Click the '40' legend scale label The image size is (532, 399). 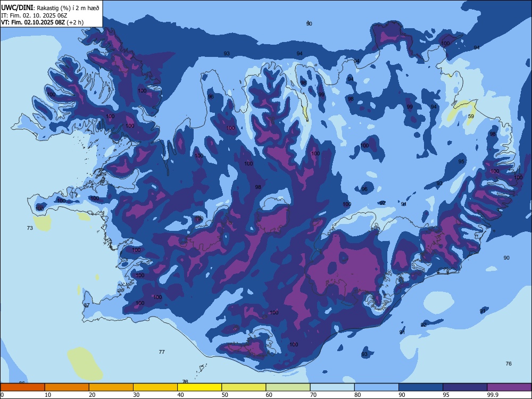pos(181,395)
